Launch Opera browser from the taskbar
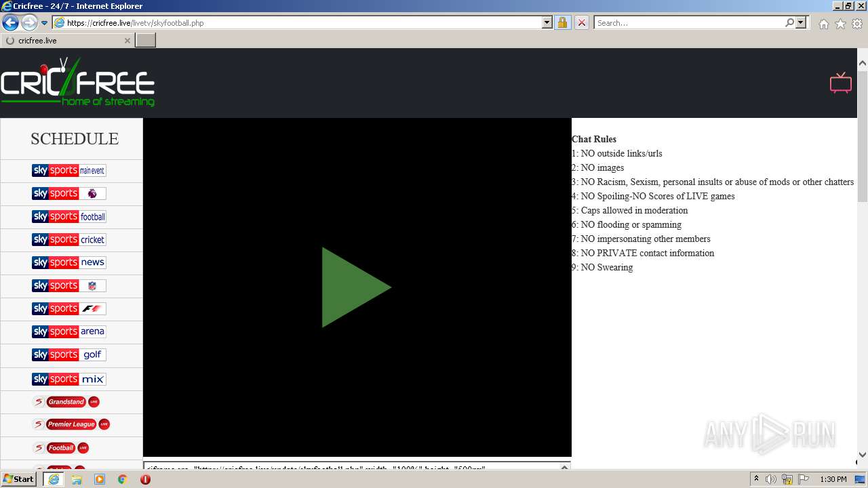The image size is (868, 488). click(145, 479)
